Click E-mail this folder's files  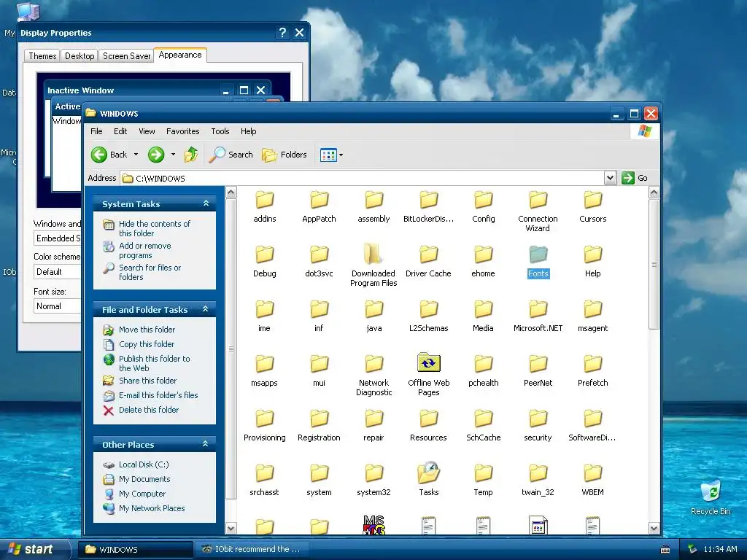pyautogui.click(x=158, y=395)
